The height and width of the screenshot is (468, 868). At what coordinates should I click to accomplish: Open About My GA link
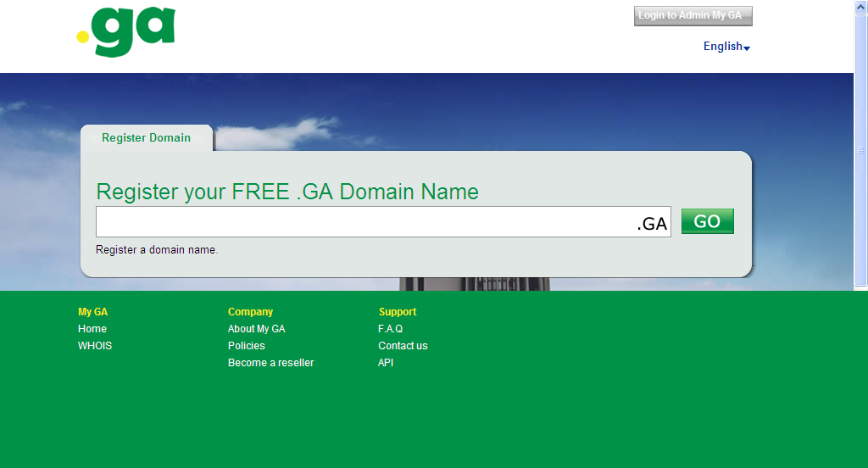pos(256,329)
